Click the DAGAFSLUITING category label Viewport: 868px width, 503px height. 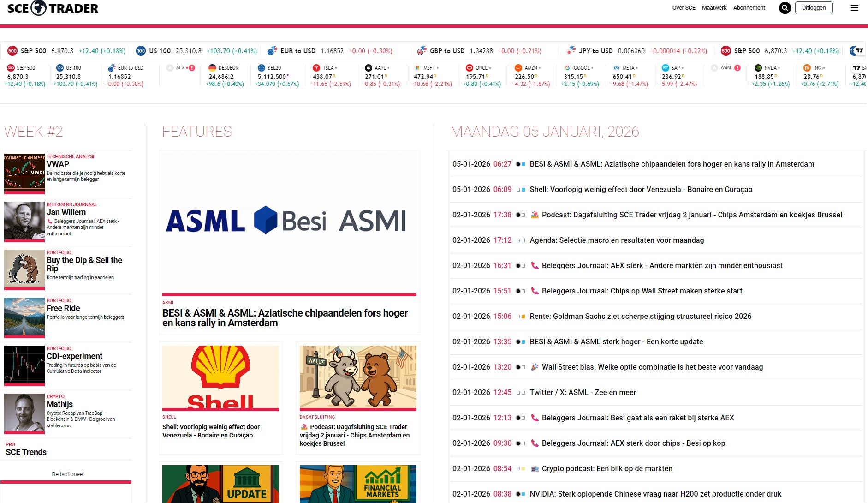pos(317,417)
